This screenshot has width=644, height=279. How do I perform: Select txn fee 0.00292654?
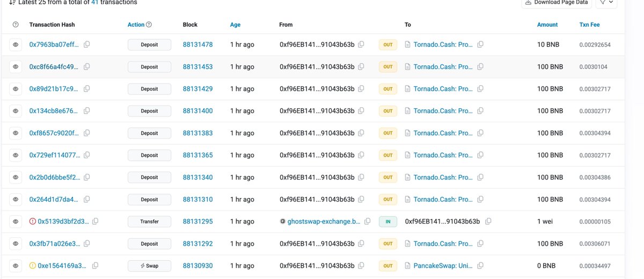click(x=595, y=45)
